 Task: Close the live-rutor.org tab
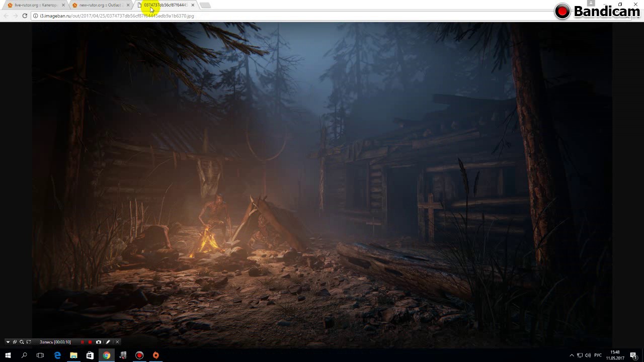63,5
